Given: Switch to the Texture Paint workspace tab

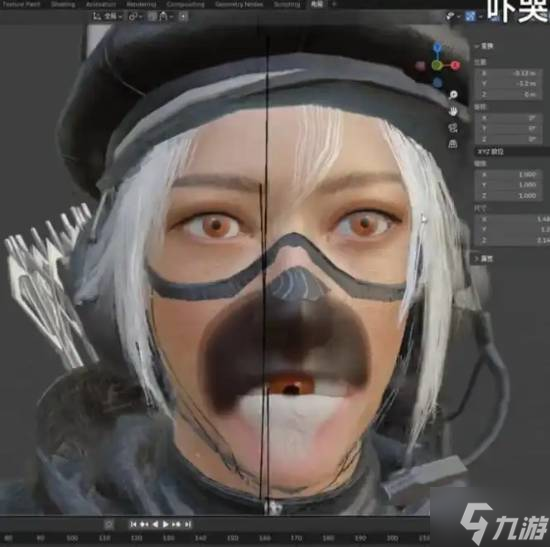Looking at the screenshot, I should click(20, 5).
